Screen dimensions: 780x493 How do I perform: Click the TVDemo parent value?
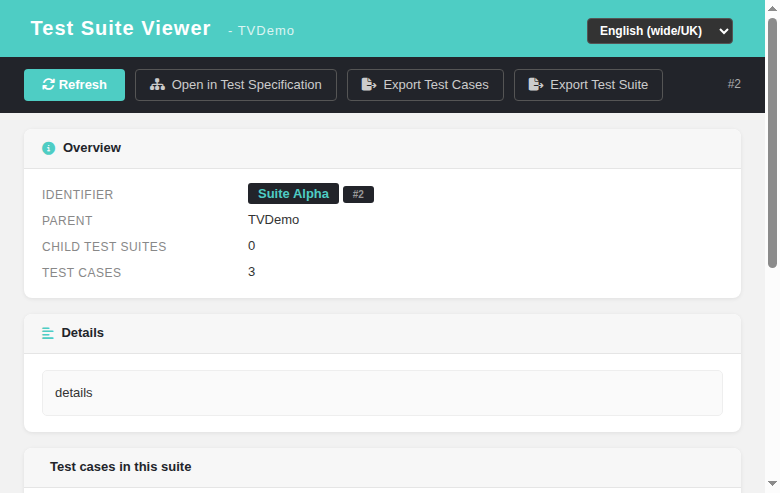pos(274,220)
